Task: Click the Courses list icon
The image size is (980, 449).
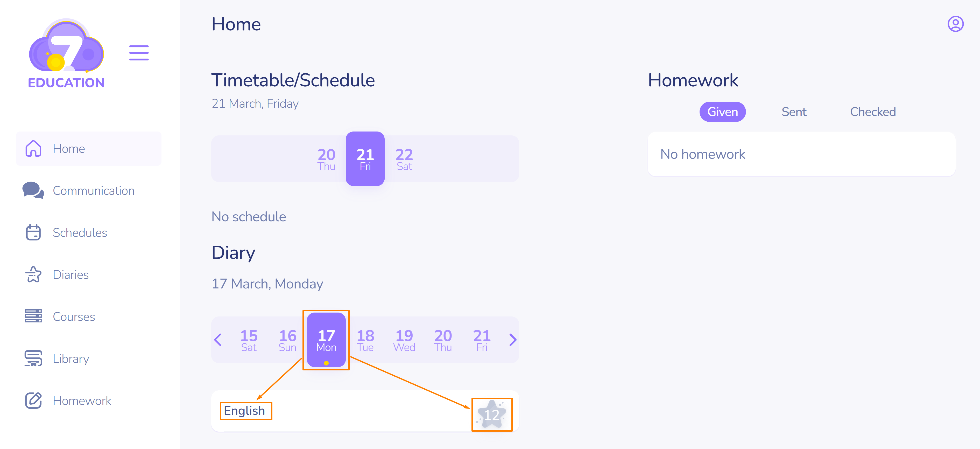Action: point(33,316)
